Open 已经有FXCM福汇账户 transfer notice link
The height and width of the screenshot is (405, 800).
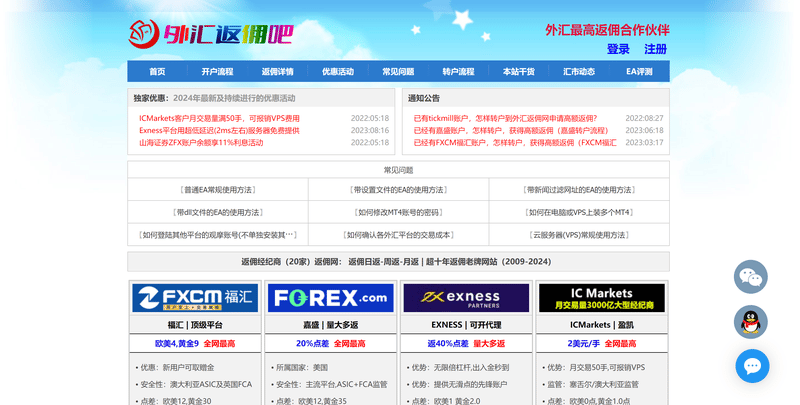coord(515,143)
